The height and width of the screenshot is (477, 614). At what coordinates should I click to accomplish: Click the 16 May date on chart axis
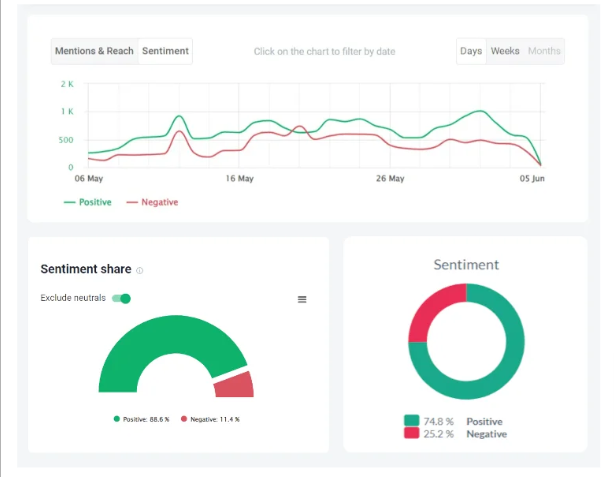pos(238,179)
